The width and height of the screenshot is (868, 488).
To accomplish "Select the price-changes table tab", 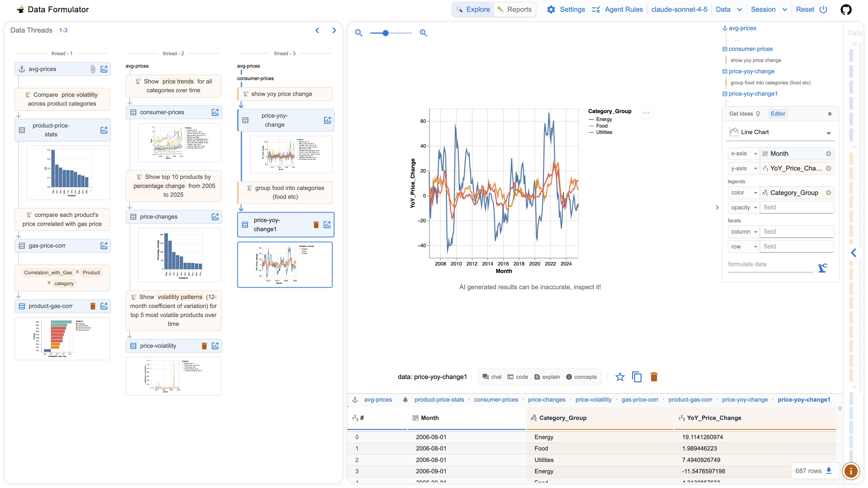I will coord(547,399).
